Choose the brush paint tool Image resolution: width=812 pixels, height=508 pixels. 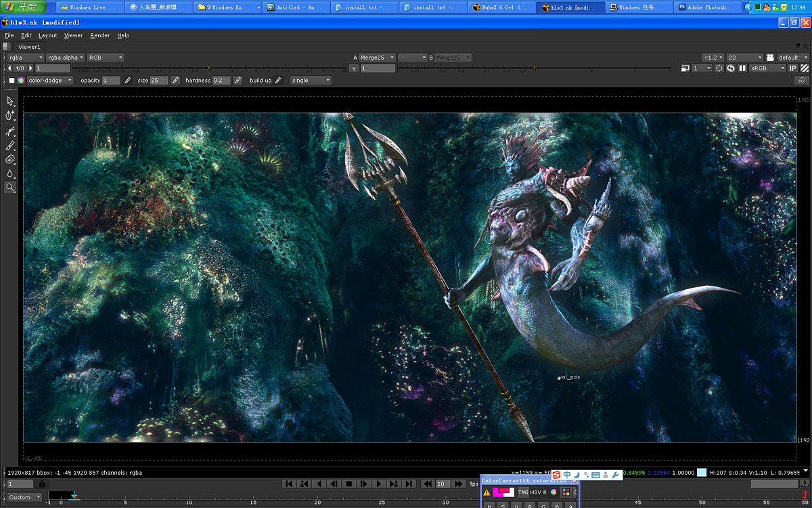[x=10, y=145]
